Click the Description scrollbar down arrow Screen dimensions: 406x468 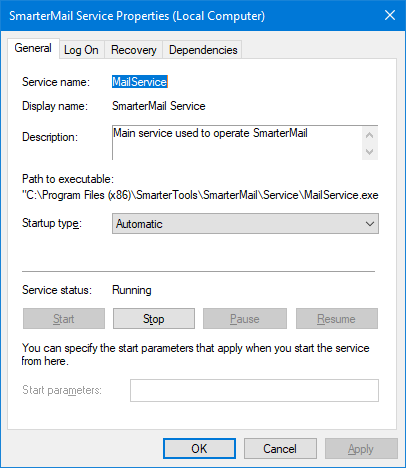click(369, 152)
